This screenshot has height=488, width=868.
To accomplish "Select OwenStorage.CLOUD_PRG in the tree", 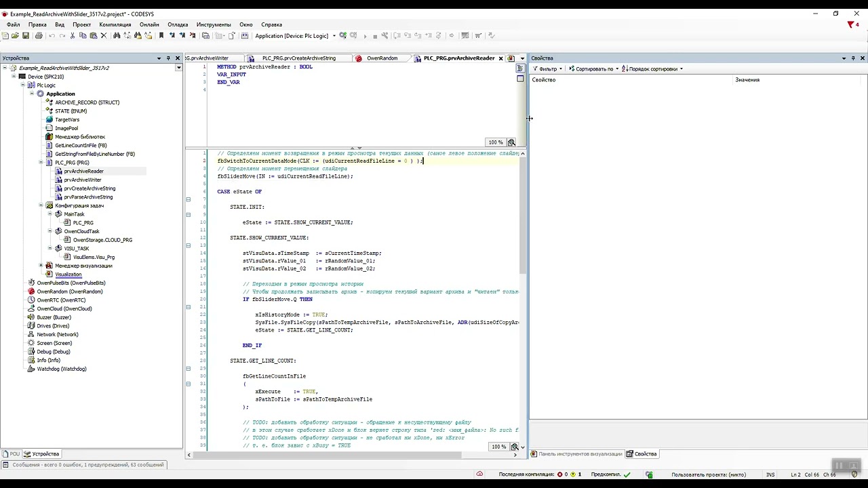I will (102, 240).
